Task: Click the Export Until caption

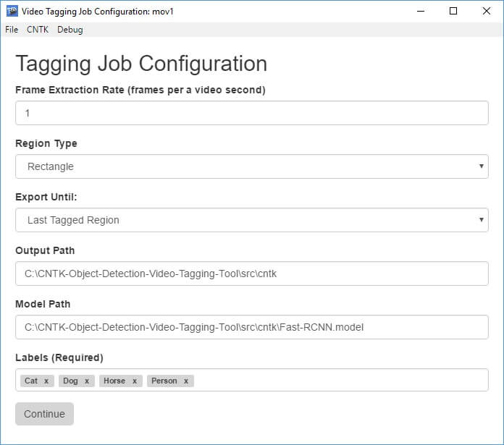Action: (46, 197)
